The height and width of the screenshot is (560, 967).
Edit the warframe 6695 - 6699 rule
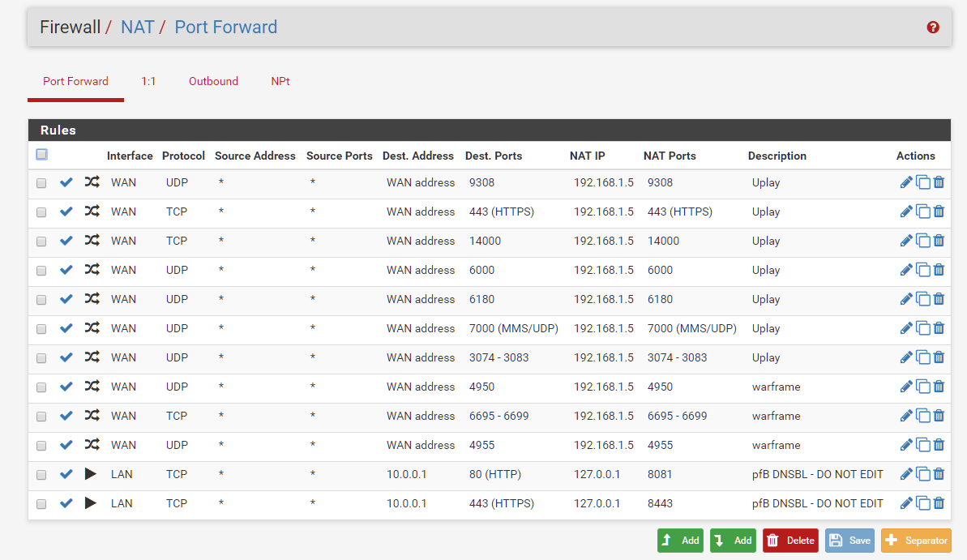(x=906, y=416)
